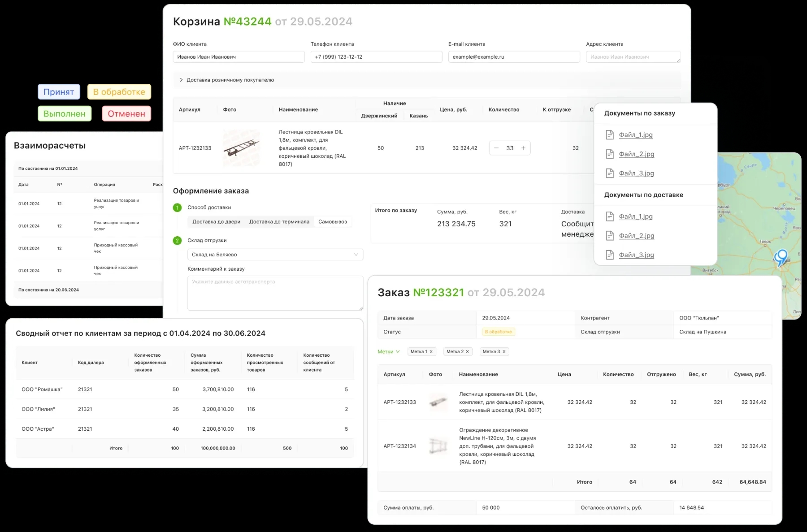The width and height of the screenshot is (807, 532).
Task: Open the Склад на Беляево dropdown
Action: click(x=275, y=255)
